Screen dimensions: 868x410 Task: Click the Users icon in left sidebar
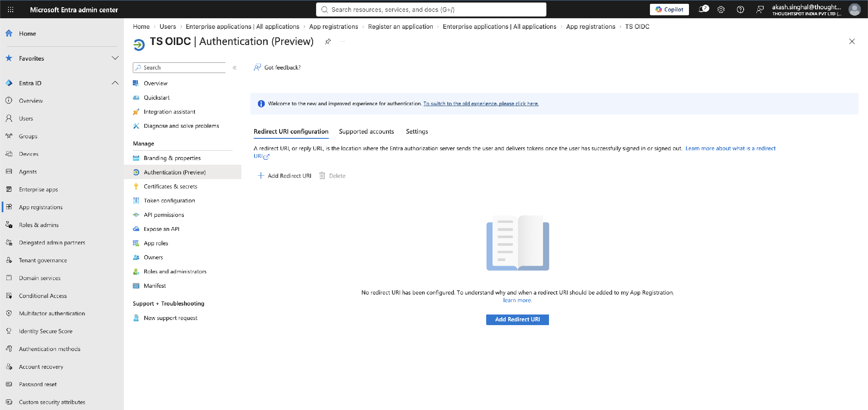coord(9,118)
